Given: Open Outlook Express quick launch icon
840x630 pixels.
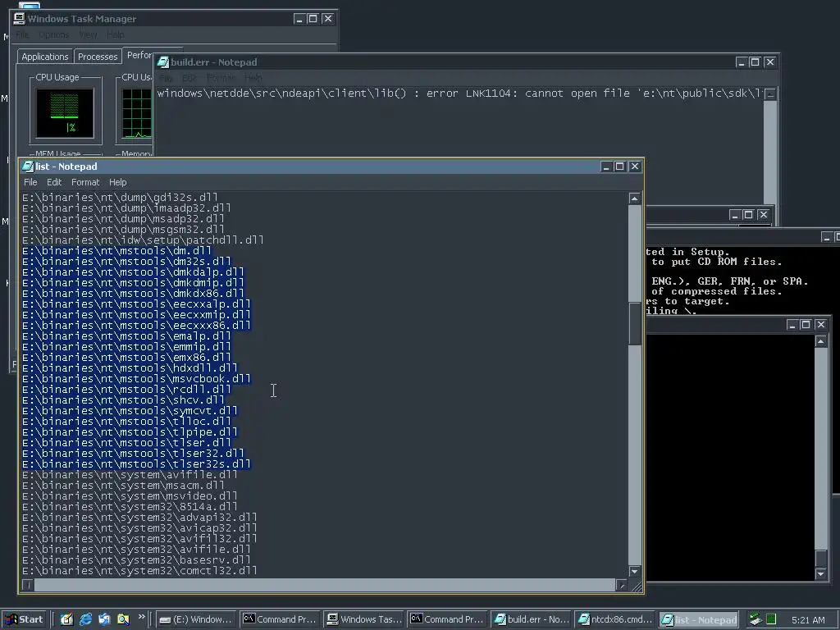Looking at the screenshot, I should (104, 619).
